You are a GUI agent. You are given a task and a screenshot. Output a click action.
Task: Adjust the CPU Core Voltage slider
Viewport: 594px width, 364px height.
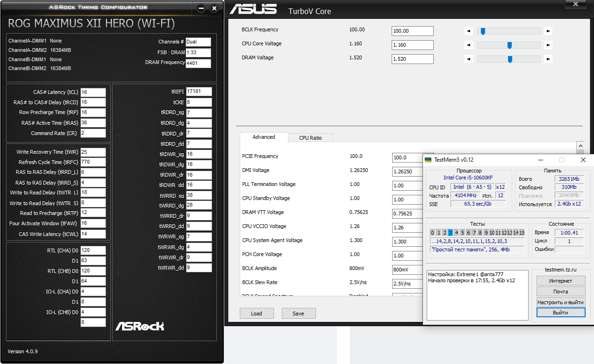[508, 45]
